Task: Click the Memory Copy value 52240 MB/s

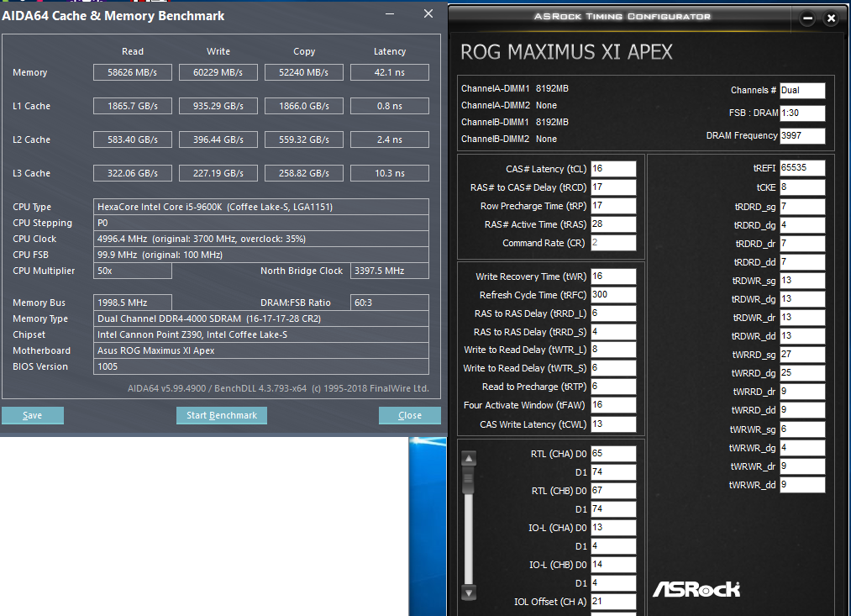Action: pos(304,72)
